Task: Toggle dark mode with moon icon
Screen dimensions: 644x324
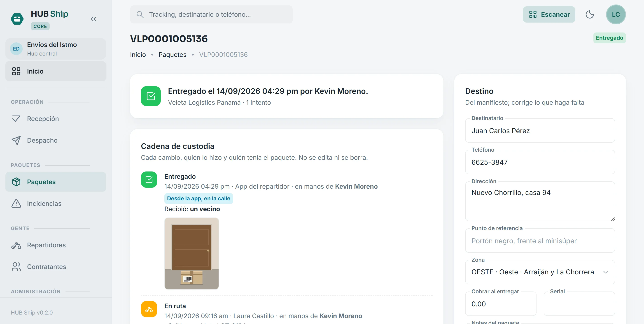Action: point(590,14)
